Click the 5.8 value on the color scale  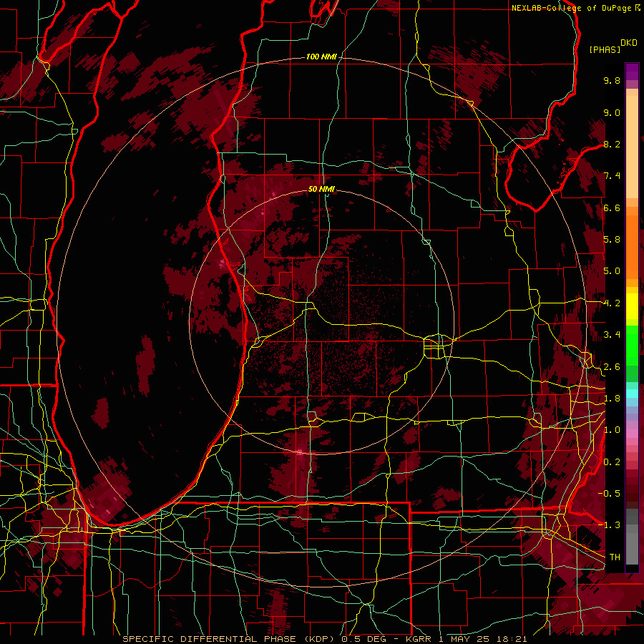(x=612, y=240)
